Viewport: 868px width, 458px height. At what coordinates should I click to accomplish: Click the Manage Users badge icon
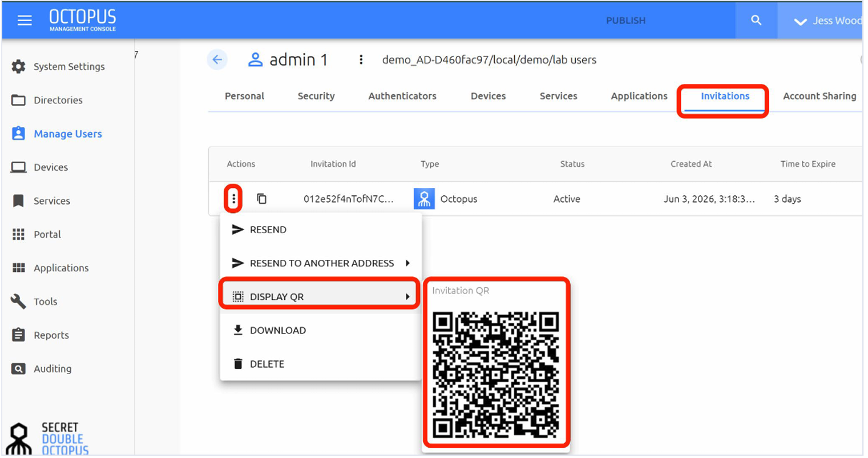tap(18, 134)
